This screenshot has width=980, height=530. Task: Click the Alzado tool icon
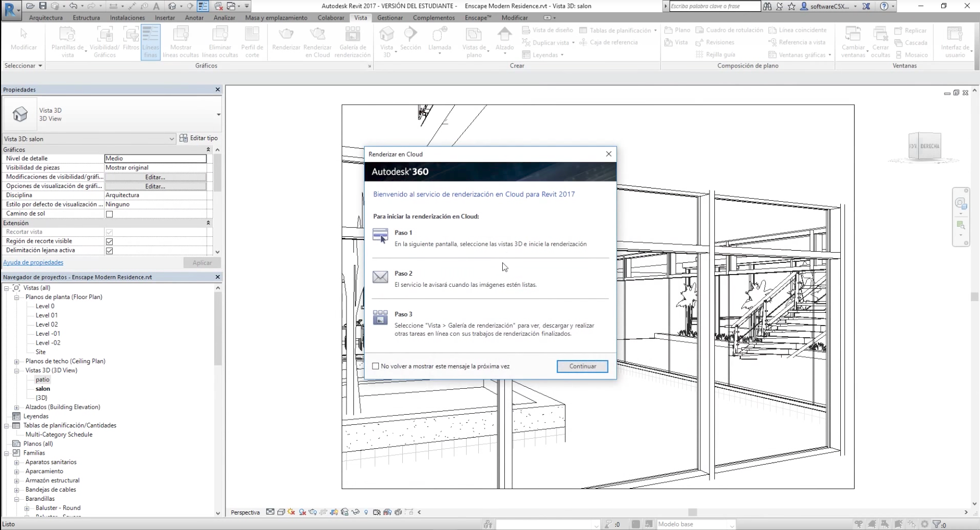(x=504, y=34)
